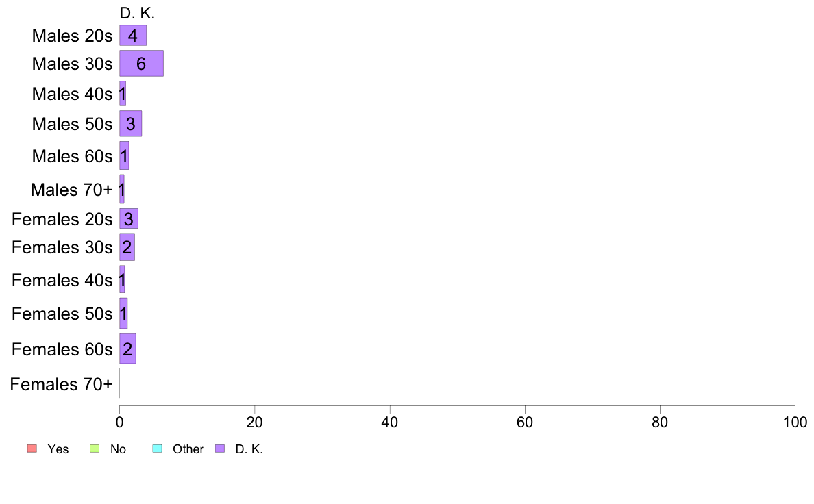Click the Females 40s row label
The height and width of the screenshot is (504, 814).
[62, 280]
